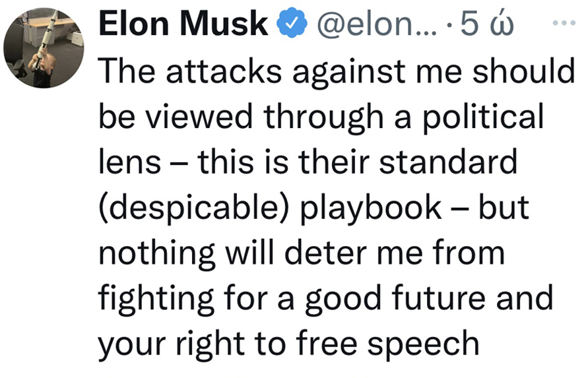
Task: Click the word "viewed" in the second line
Action: click(199, 117)
